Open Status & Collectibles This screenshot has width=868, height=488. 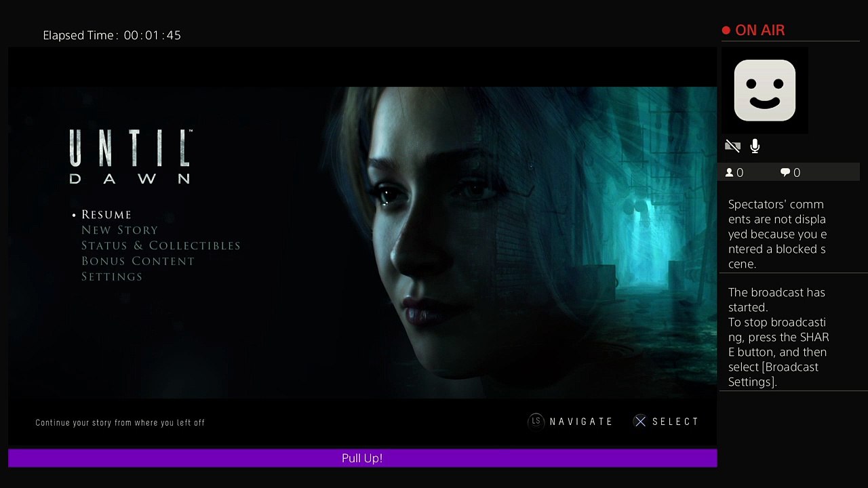point(161,245)
